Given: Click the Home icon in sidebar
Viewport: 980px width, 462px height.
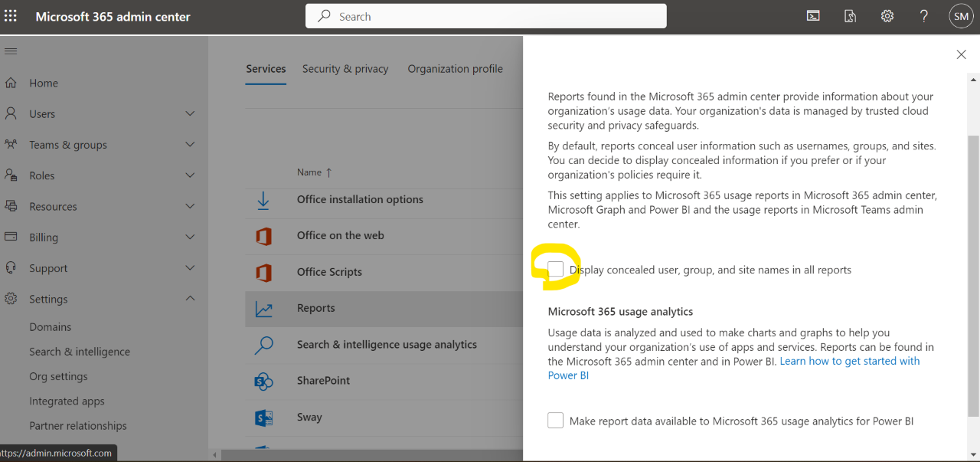Looking at the screenshot, I should [11, 83].
